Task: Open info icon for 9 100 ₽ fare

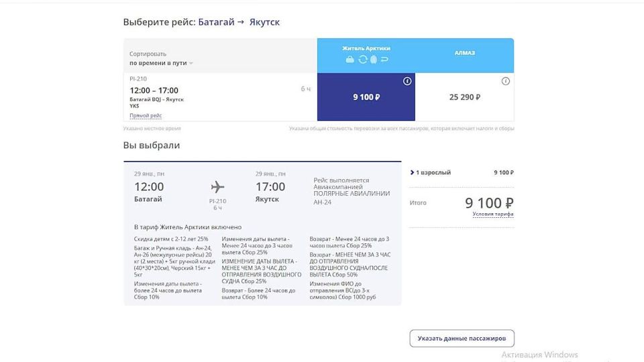Action: 407,81
